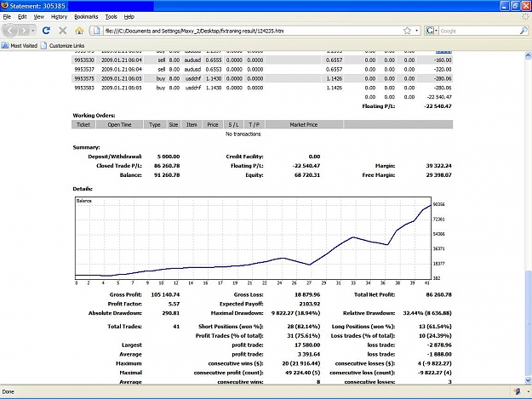Screen dimensions: 532x399
Task: Select ticket number 9953575
Action: pos(84,78)
